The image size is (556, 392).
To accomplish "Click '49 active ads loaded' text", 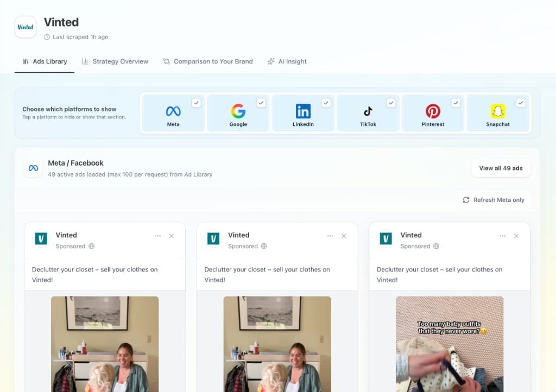I will coord(130,174).
